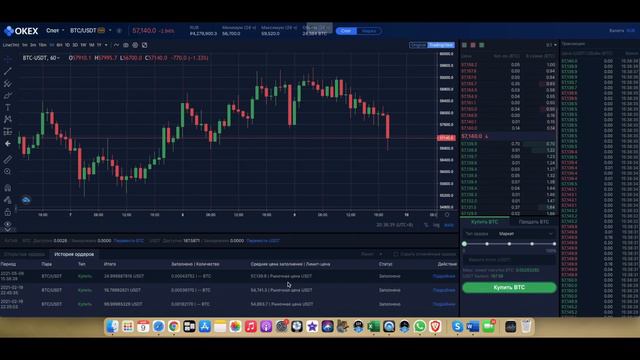Screen dimensions: 640x360
Task: Click the stay-in-drawing-mode icon
Action: click(7, 200)
